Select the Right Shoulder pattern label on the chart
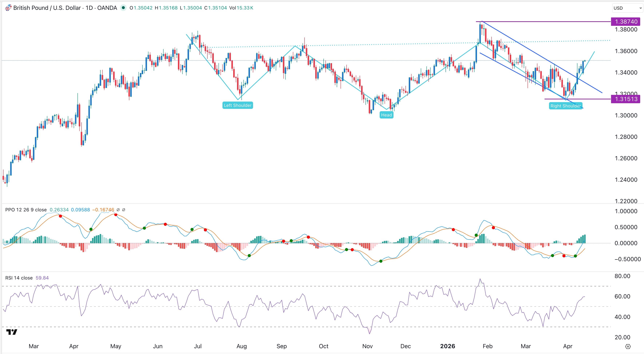The image size is (644, 354). [566, 106]
